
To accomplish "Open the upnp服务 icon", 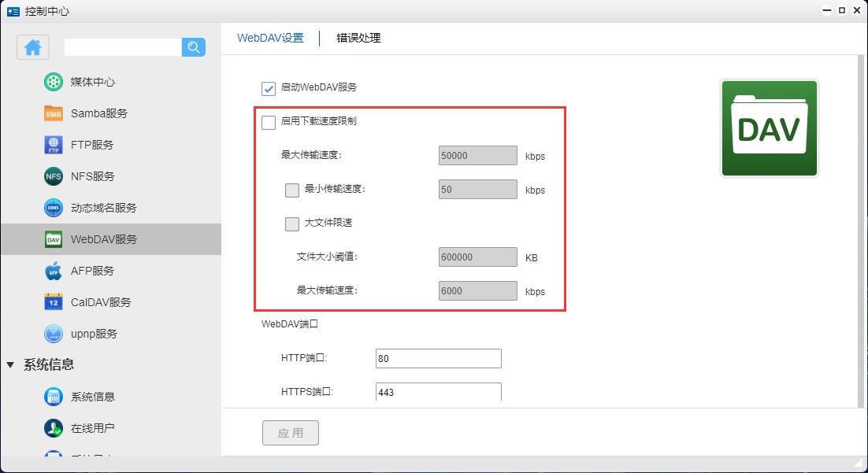I will click(54, 334).
